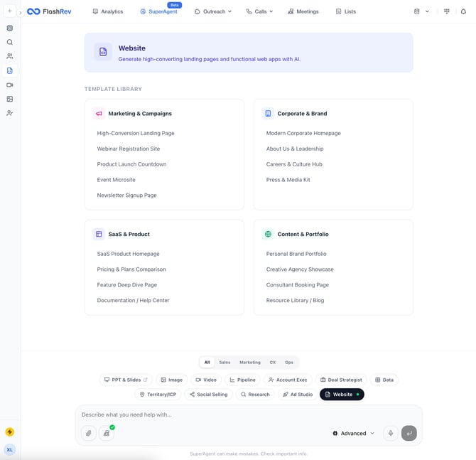This screenshot has width=476, height=460.
Task: Open the Outreach dropdown menu
Action: tap(213, 11)
